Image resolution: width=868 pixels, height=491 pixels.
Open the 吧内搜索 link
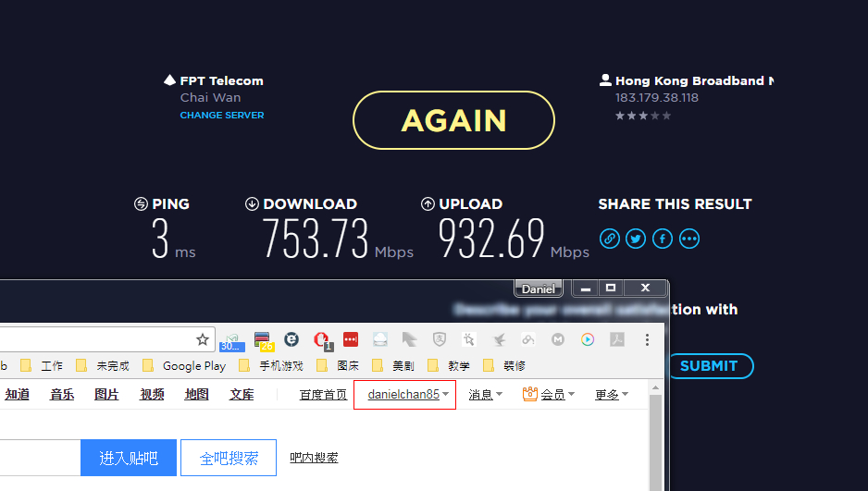coord(314,458)
